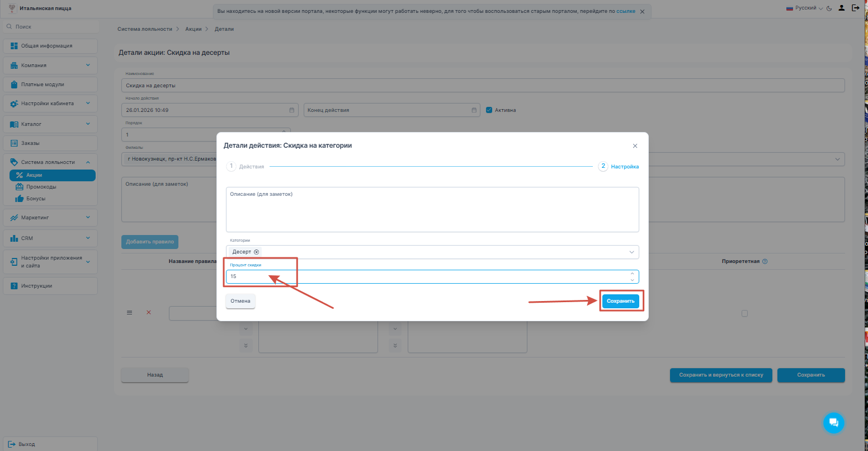
Task: Open the chat support bubble
Action: point(833,422)
